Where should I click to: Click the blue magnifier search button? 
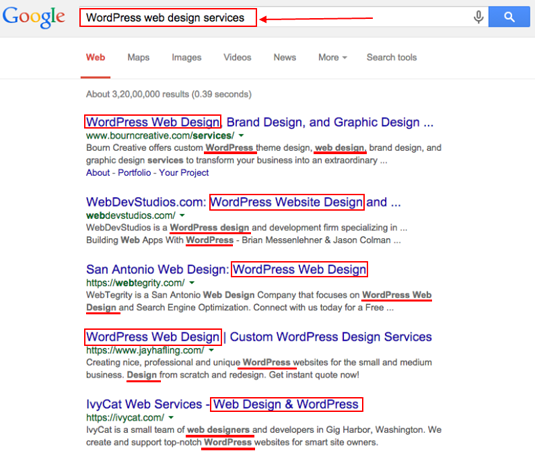coord(509,17)
